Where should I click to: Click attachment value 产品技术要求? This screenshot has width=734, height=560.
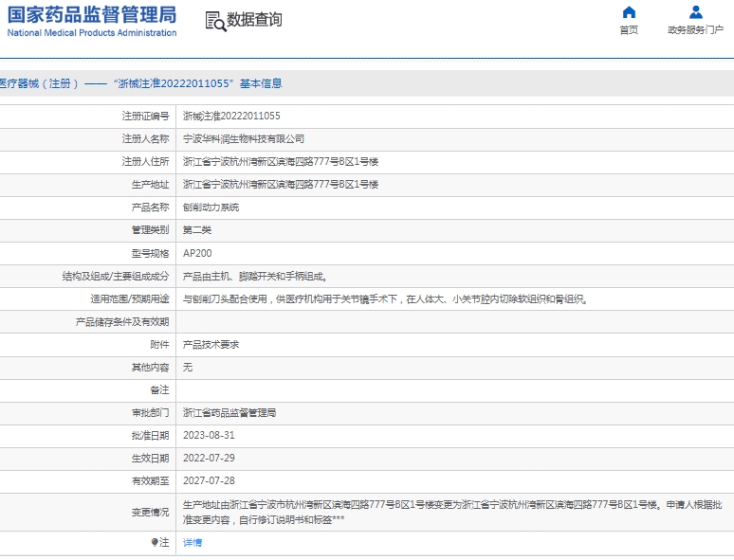tap(211, 345)
